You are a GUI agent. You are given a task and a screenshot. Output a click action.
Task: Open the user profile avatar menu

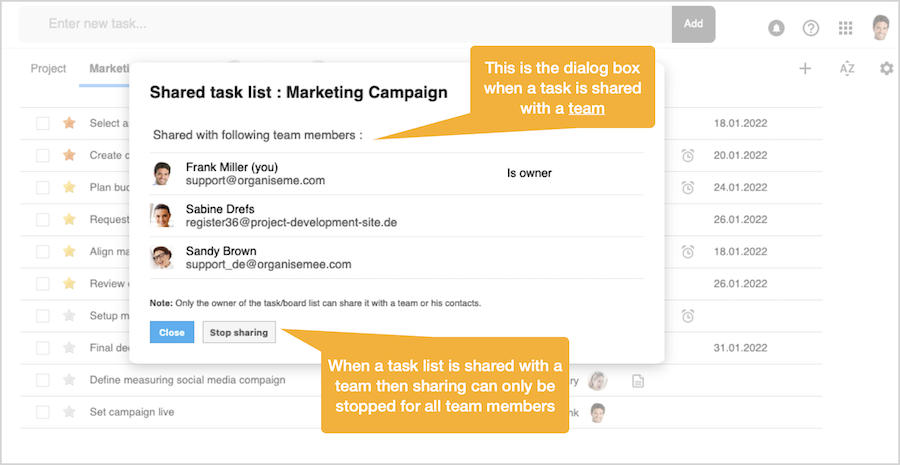coord(881,27)
